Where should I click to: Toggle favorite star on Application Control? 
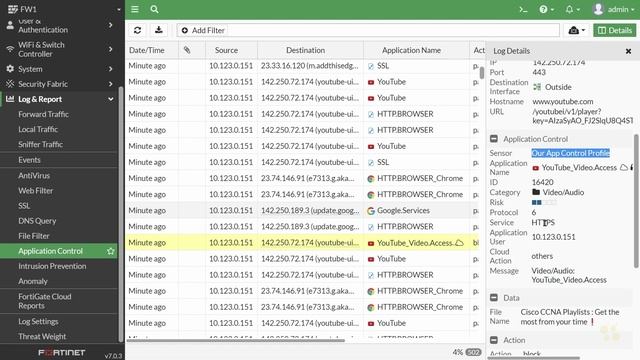pos(111,251)
